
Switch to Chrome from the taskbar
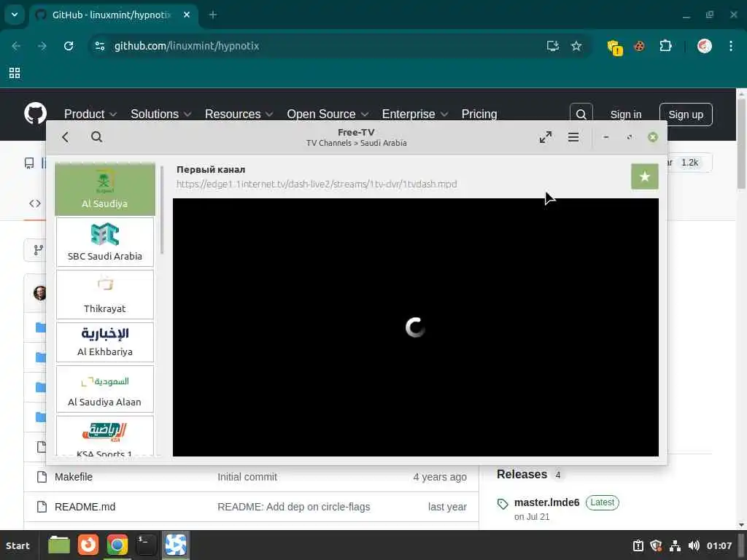[117, 545]
